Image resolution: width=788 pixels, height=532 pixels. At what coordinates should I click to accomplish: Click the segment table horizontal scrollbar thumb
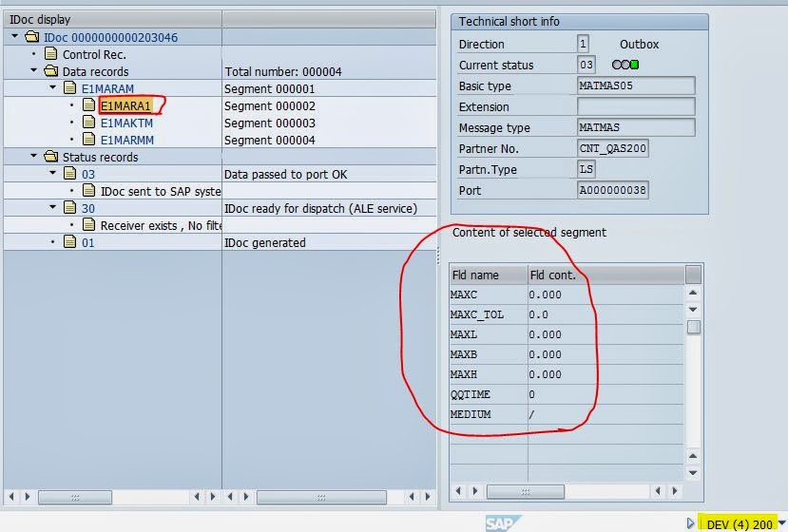[525, 491]
